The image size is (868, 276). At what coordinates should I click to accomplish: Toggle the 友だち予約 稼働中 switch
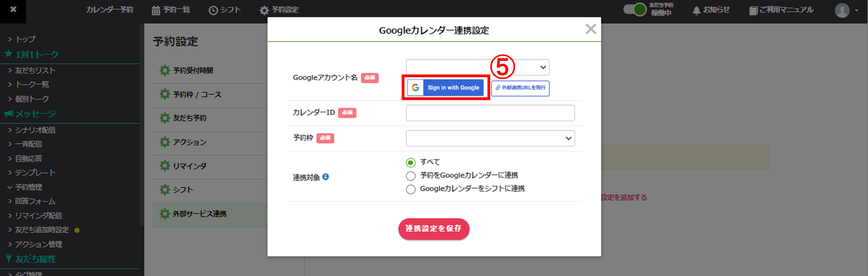coord(635,9)
